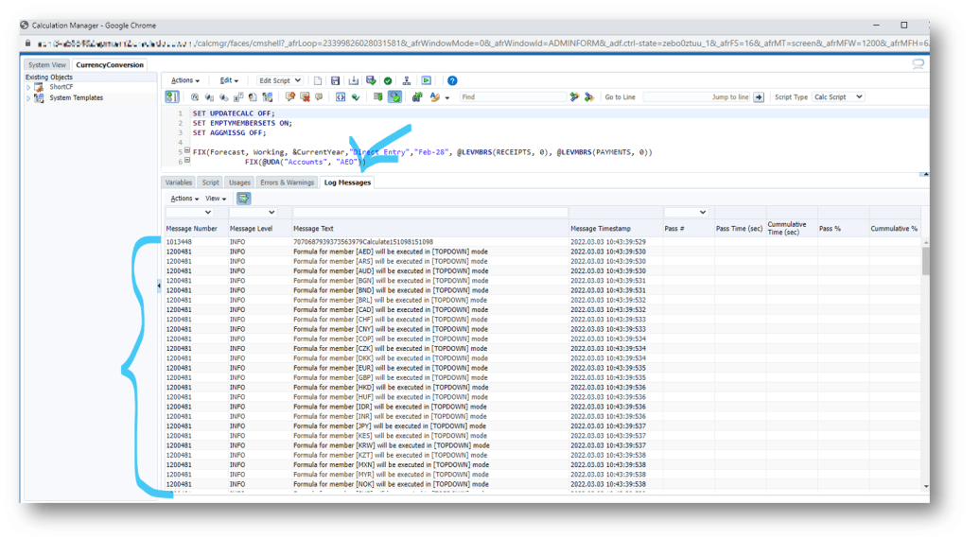Viewport: 980px width, 556px height.
Task: Click the Remove comment red-X bubble icon
Action: click(x=305, y=96)
